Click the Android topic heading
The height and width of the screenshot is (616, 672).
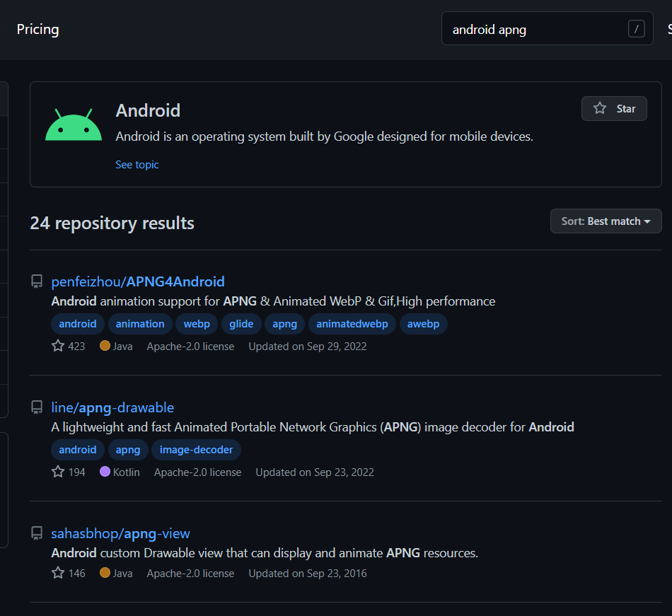pos(148,110)
